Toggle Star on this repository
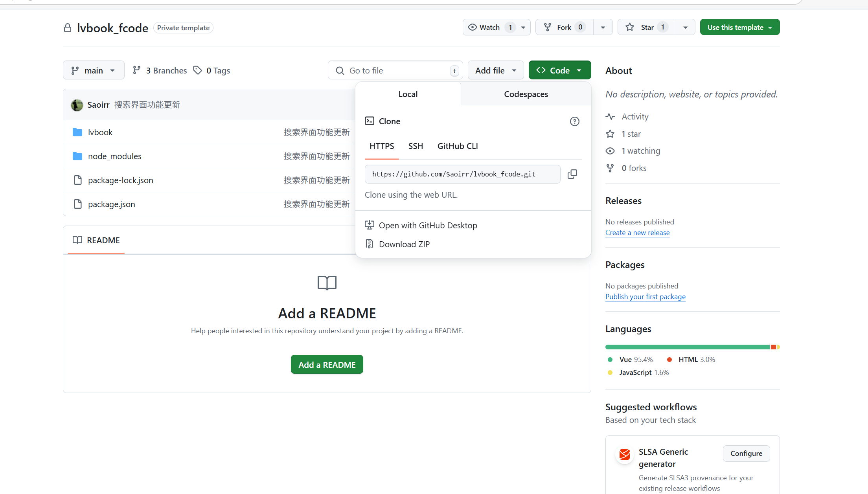This screenshot has width=868, height=494. (x=647, y=27)
